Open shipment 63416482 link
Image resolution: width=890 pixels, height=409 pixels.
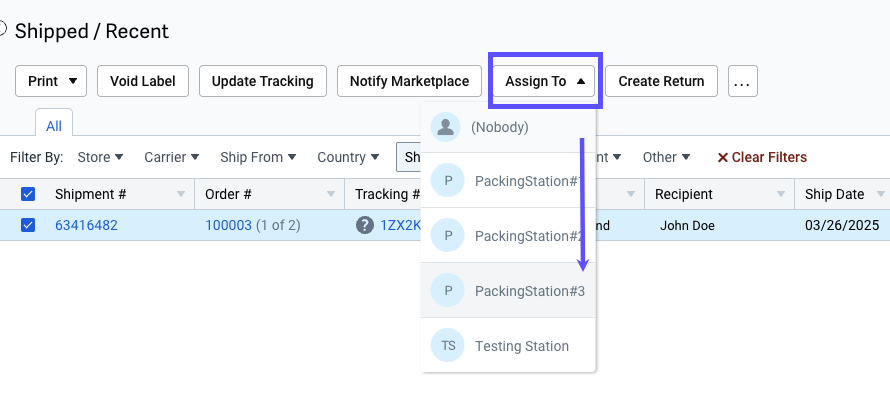[x=86, y=225]
